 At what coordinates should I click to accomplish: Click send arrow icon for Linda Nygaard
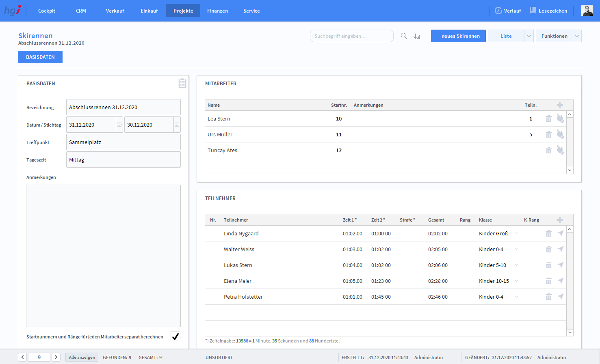(561, 233)
